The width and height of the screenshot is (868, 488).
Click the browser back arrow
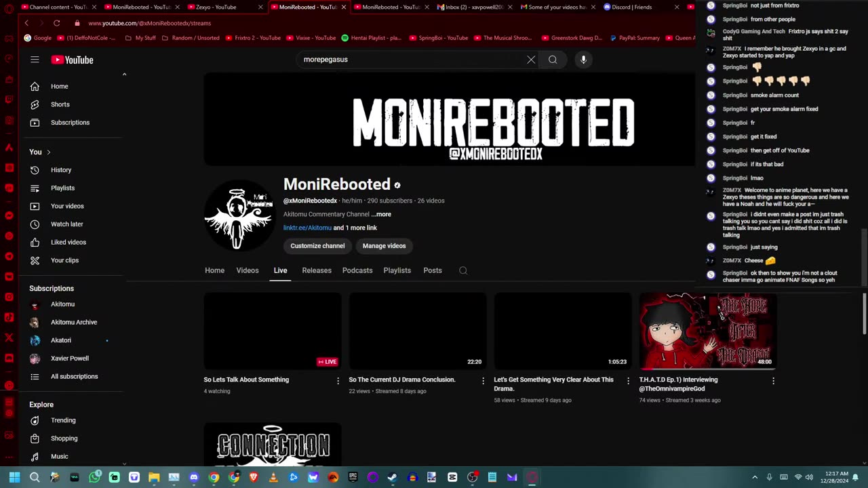point(26,23)
